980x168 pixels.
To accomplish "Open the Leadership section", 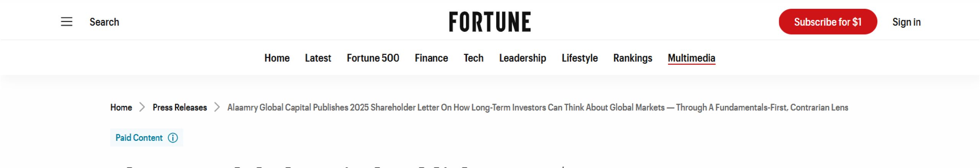I will (522, 58).
